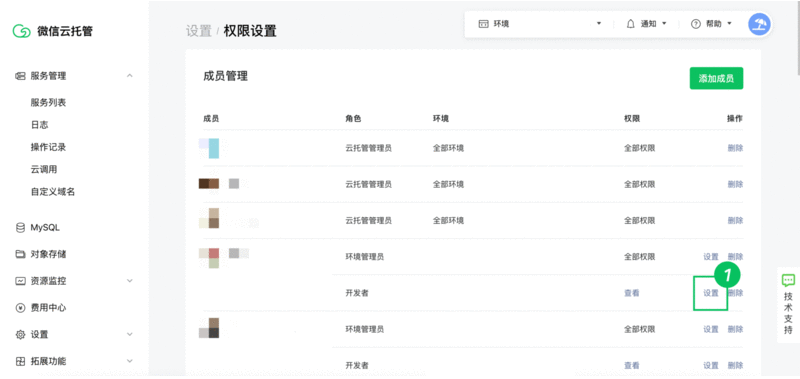Open the 环境 selector dropdown
This screenshot has width=800, height=379.
(540, 24)
